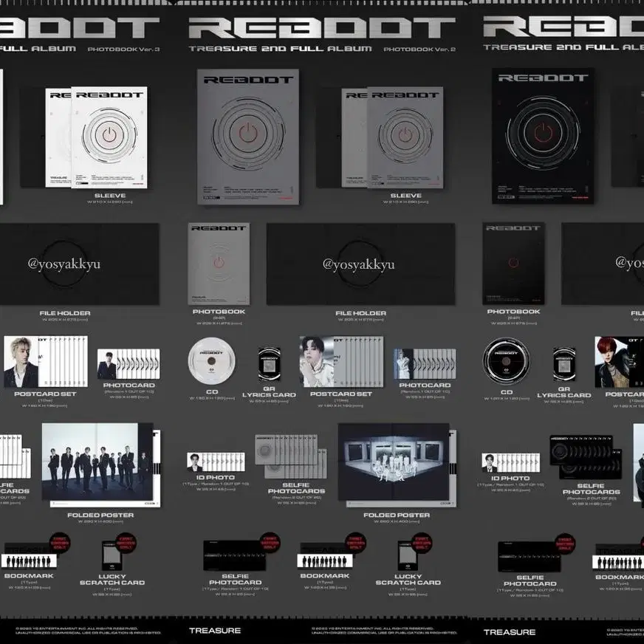Click the large black REBOOT album cover
This screenshot has width=644, height=644.
point(543,136)
